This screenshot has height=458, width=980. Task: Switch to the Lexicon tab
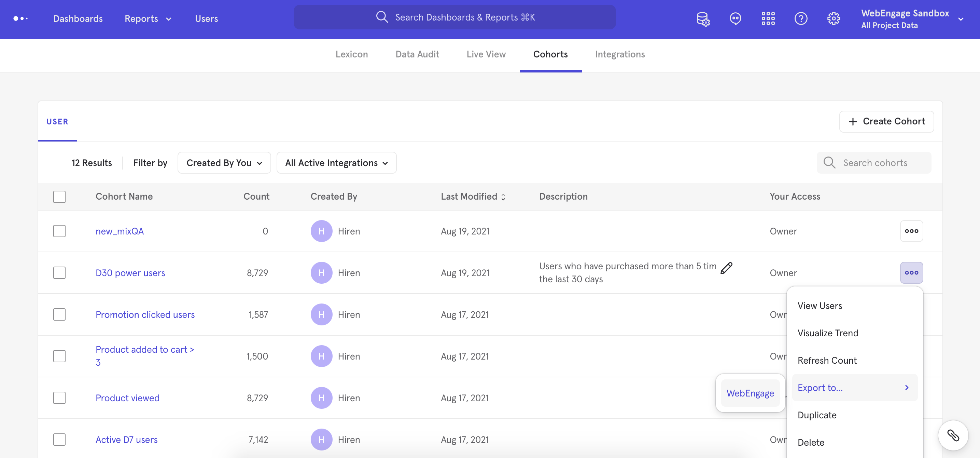coord(351,54)
